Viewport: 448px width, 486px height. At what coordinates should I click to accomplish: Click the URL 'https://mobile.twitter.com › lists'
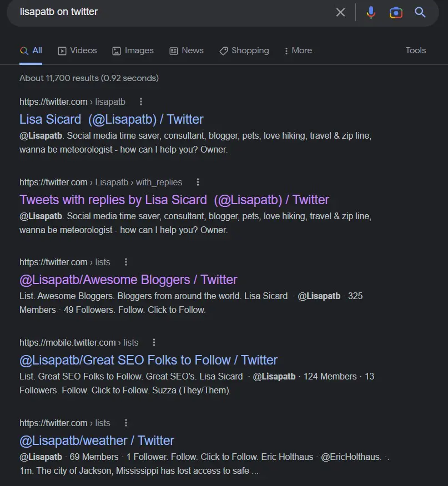(79, 342)
